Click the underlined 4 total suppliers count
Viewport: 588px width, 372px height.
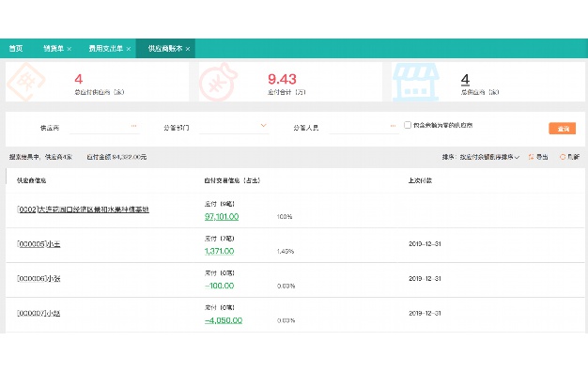[465, 80]
